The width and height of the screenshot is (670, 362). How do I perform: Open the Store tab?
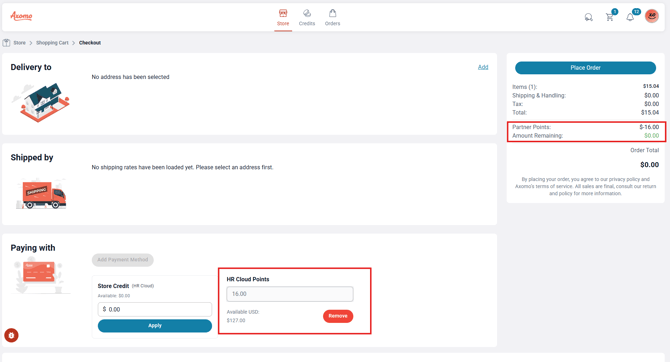[283, 18]
